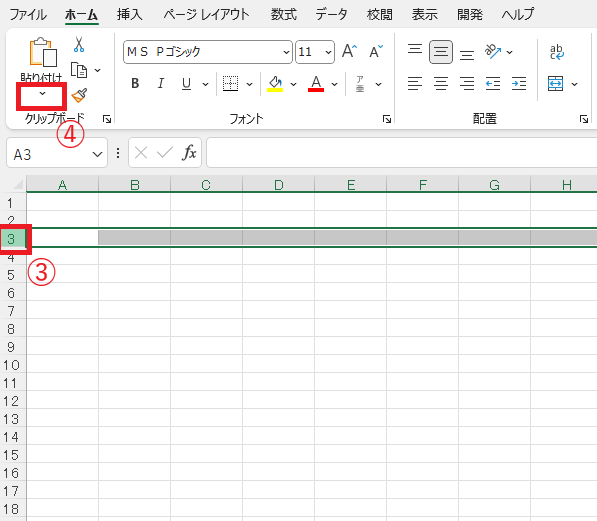This screenshot has height=521, width=597.
Task: Click the Increase Font Size icon
Action: pyautogui.click(x=350, y=51)
